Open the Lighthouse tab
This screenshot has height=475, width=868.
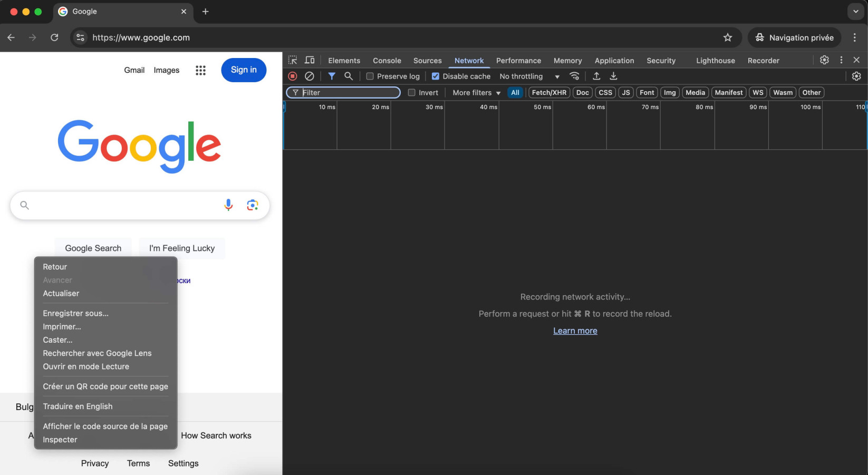[716, 61]
